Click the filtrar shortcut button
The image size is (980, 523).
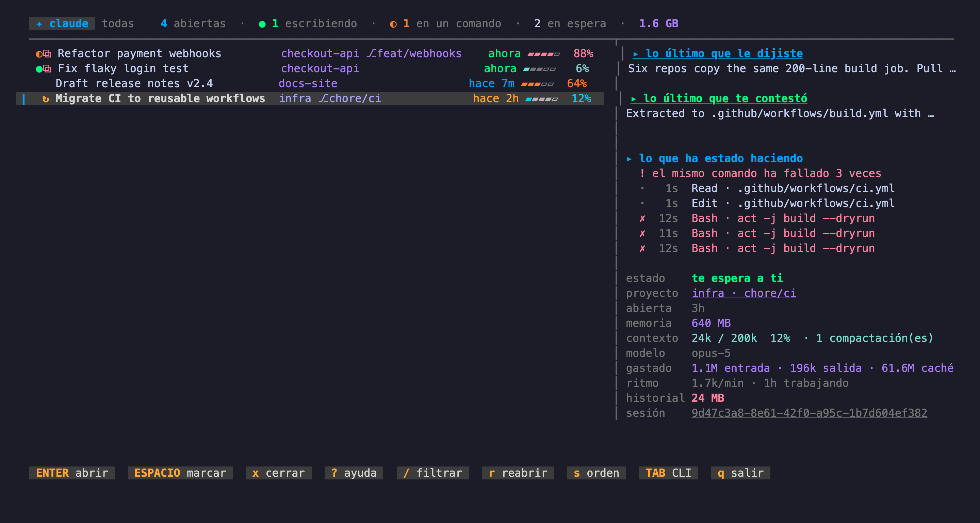click(433, 473)
